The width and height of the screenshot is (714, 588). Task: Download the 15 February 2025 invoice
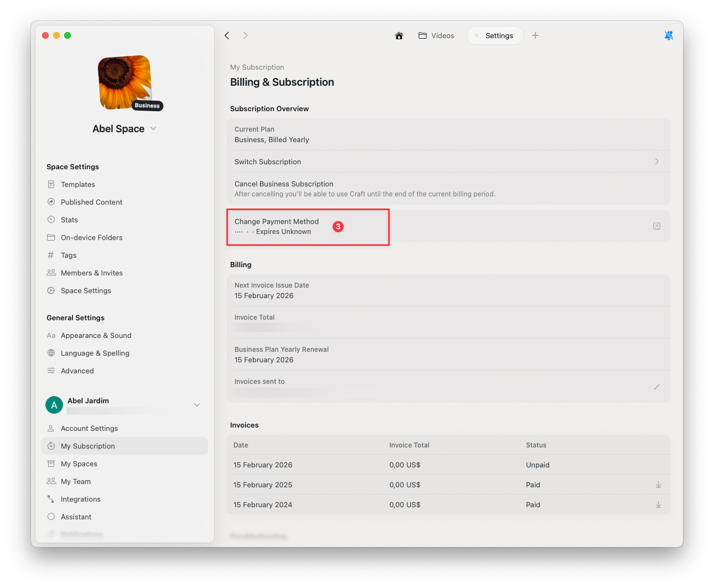tap(658, 485)
